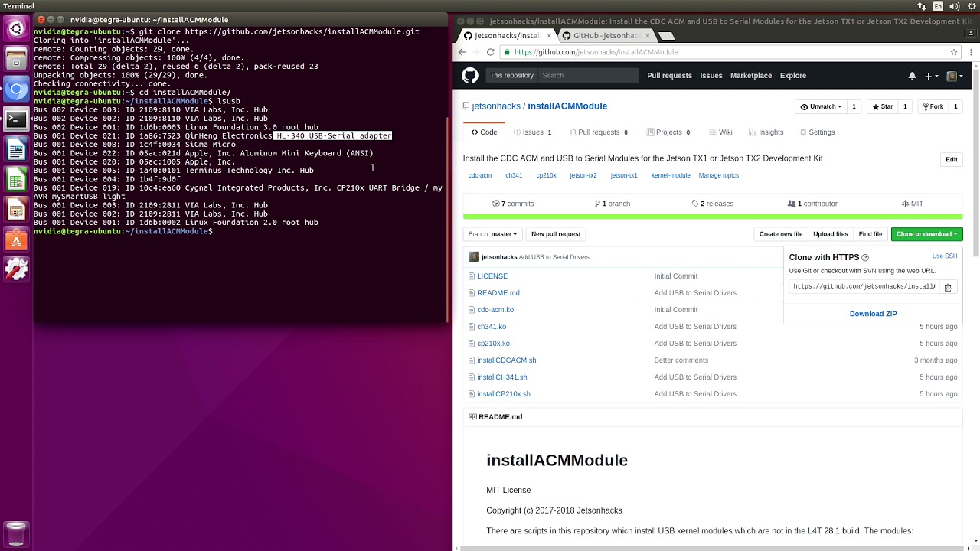
Task: Copy clone URL to clipboard
Action: pyautogui.click(x=948, y=287)
